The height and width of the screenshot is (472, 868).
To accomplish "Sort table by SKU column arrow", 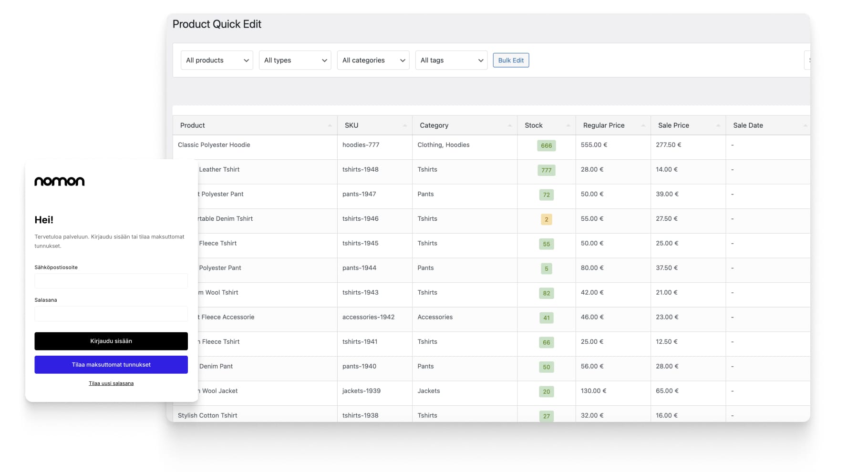I will point(404,125).
